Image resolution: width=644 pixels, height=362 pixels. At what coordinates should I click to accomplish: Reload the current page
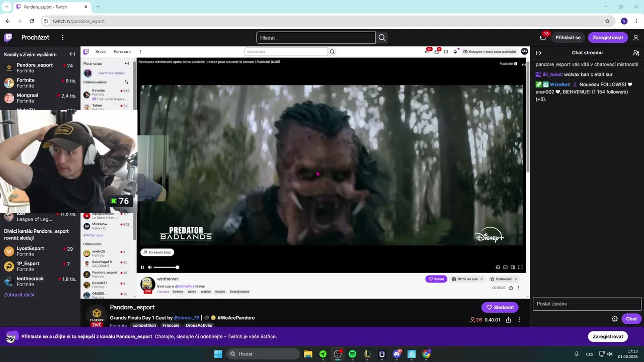point(32,21)
